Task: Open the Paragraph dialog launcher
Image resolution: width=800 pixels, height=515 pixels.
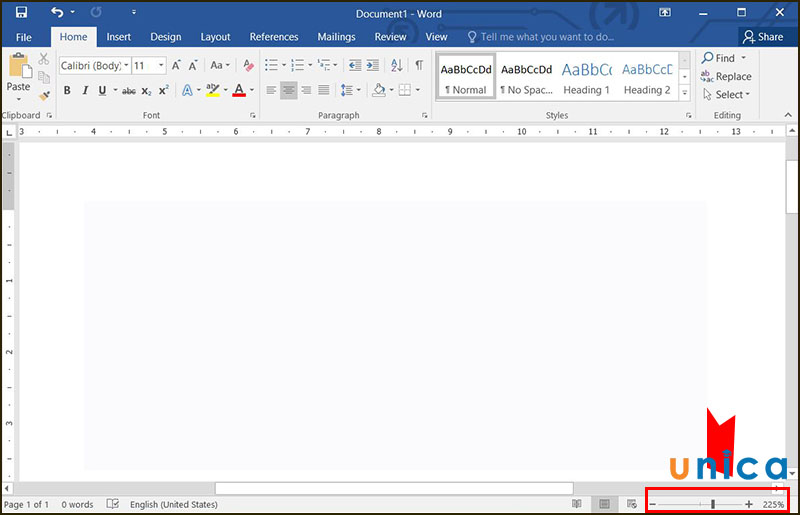Action: pos(424,116)
